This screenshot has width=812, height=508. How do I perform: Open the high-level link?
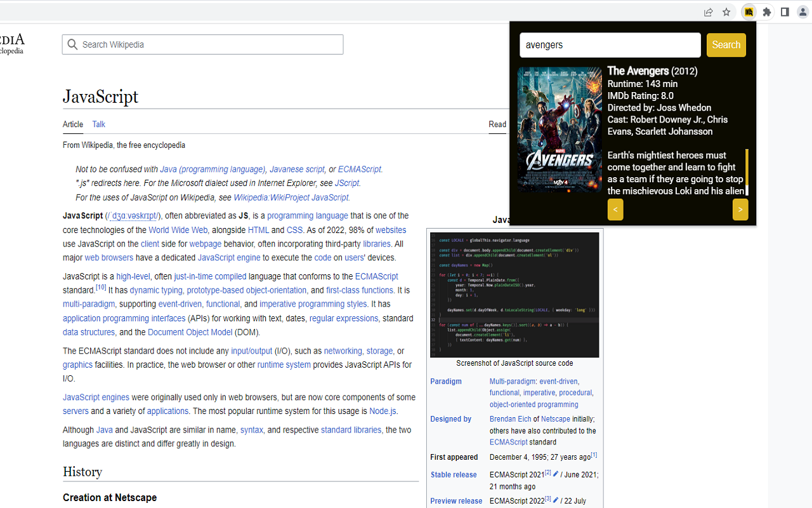(x=133, y=276)
